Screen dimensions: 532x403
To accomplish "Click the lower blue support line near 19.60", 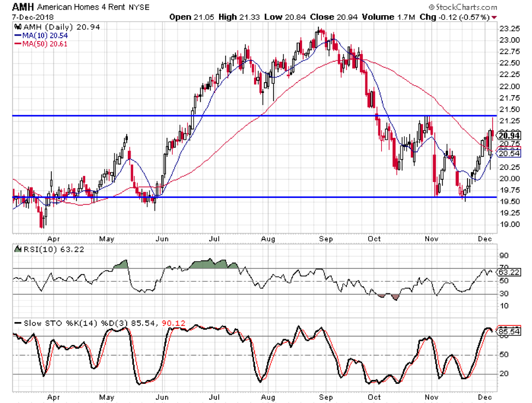I will coord(255,197).
